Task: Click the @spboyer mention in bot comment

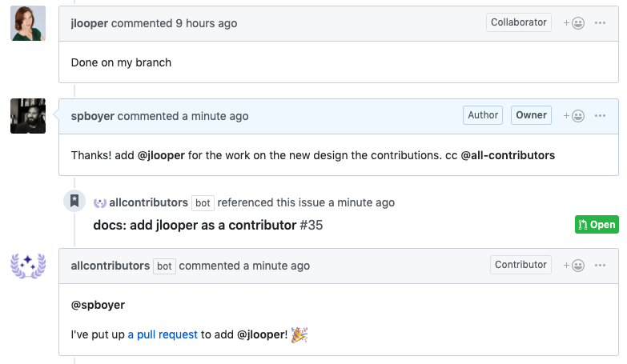Action: [x=98, y=305]
